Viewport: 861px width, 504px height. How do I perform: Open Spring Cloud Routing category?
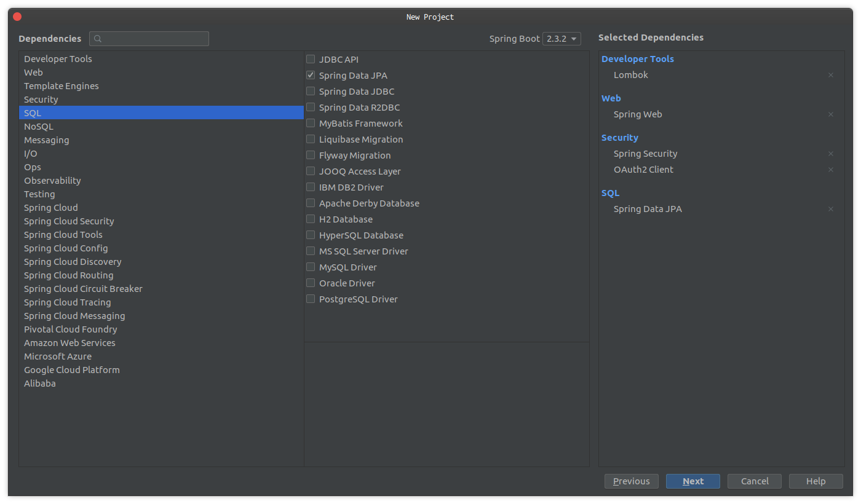(161, 275)
